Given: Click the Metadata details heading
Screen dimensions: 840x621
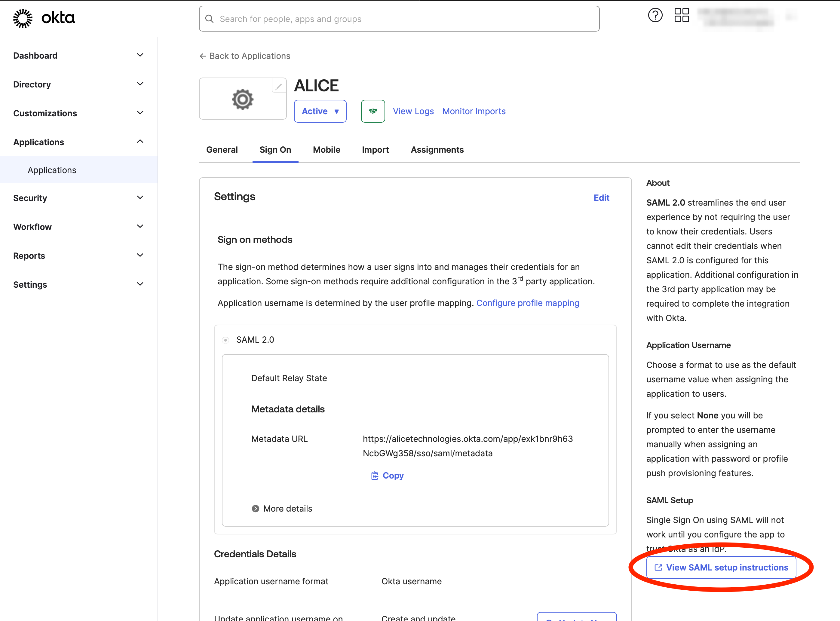Looking at the screenshot, I should [288, 409].
